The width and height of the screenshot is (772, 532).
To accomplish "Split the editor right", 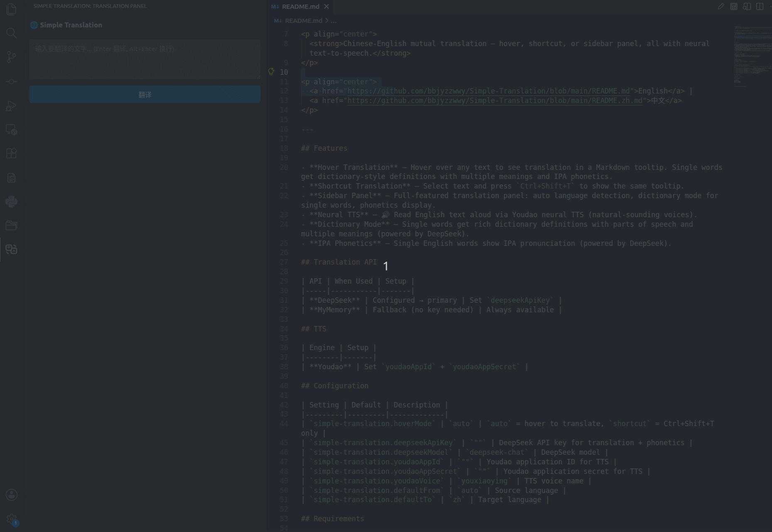I will [x=760, y=7].
